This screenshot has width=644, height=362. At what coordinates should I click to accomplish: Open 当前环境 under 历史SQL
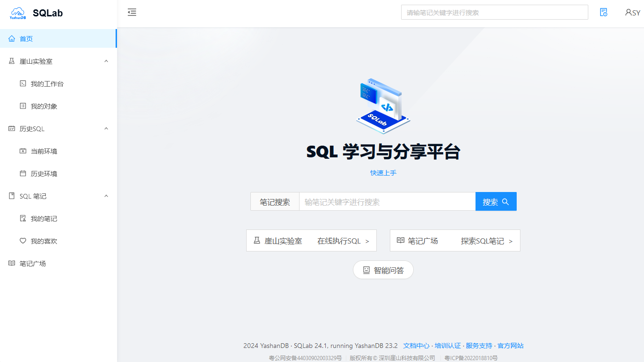click(58, 151)
